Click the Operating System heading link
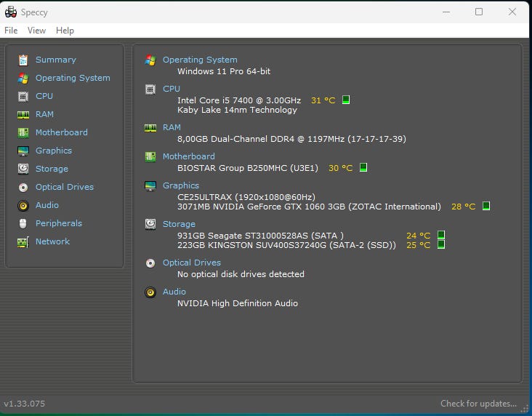This screenshot has height=416, width=532. [x=200, y=60]
